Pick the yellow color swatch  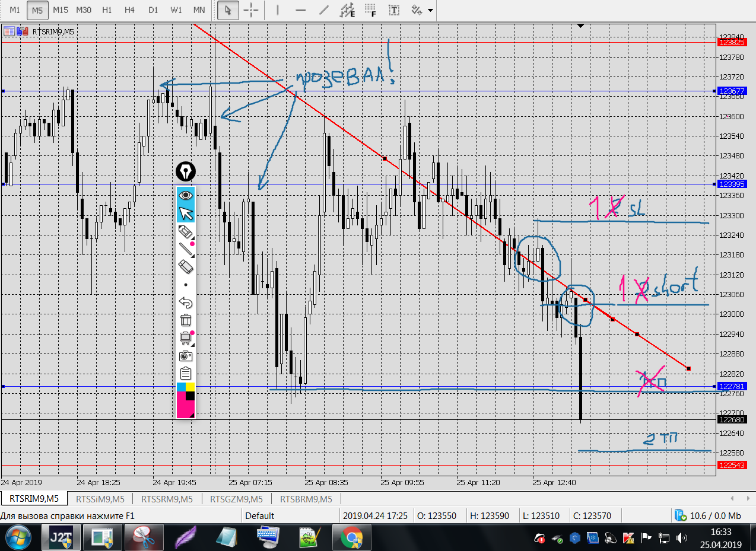[x=190, y=387]
